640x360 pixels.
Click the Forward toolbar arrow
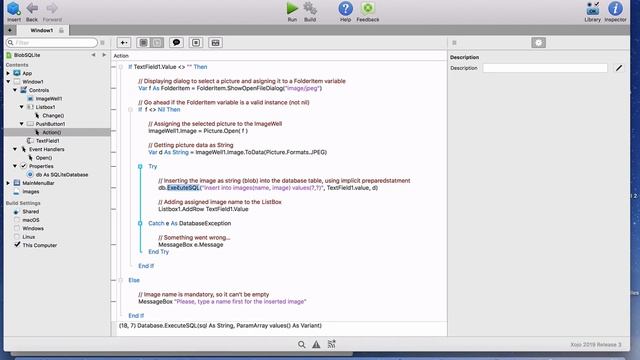click(x=52, y=8)
